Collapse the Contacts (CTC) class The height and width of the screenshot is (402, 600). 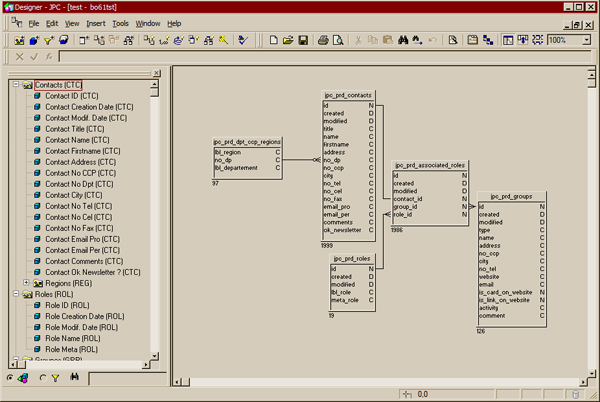(14, 85)
